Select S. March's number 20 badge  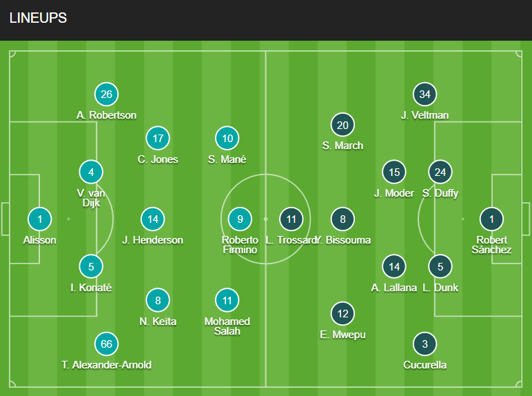coord(342,125)
